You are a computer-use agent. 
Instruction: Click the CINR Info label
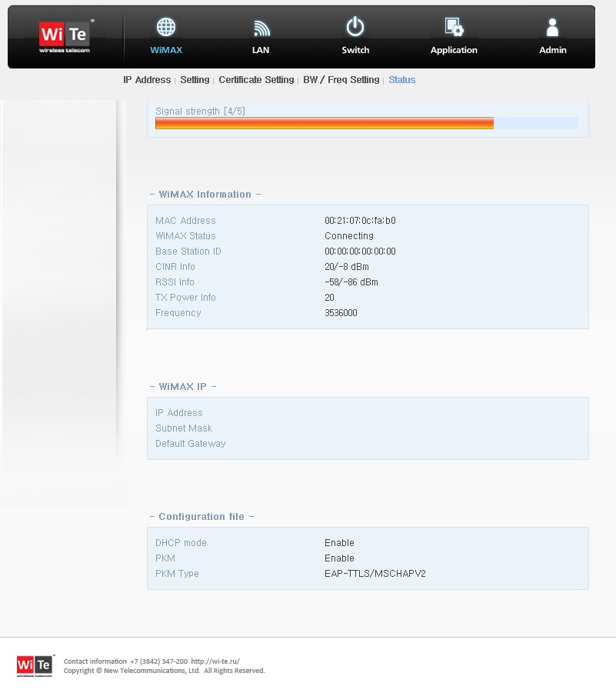tap(175, 267)
